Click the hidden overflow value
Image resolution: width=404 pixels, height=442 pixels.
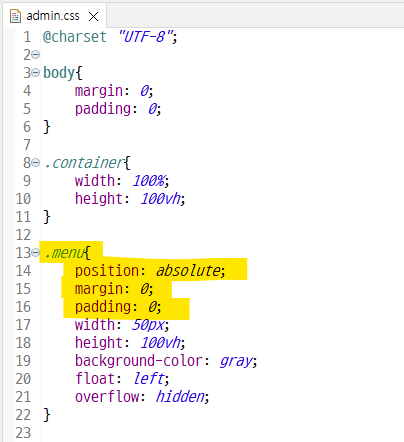181,397
